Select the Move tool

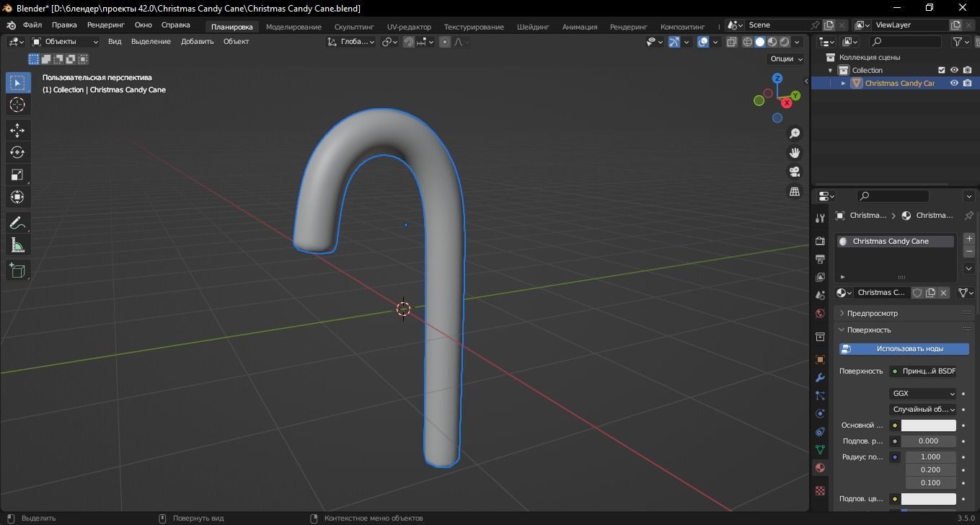pyautogui.click(x=17, y=130)
